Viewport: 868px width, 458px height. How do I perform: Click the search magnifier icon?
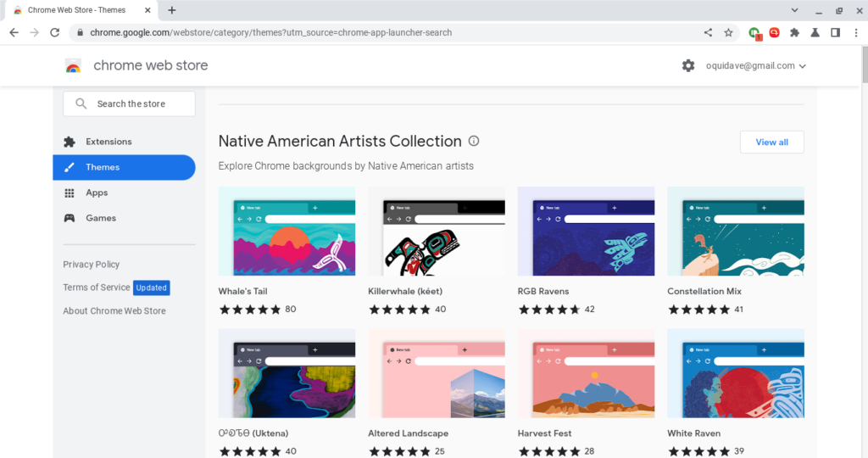[x=81, y=103]
